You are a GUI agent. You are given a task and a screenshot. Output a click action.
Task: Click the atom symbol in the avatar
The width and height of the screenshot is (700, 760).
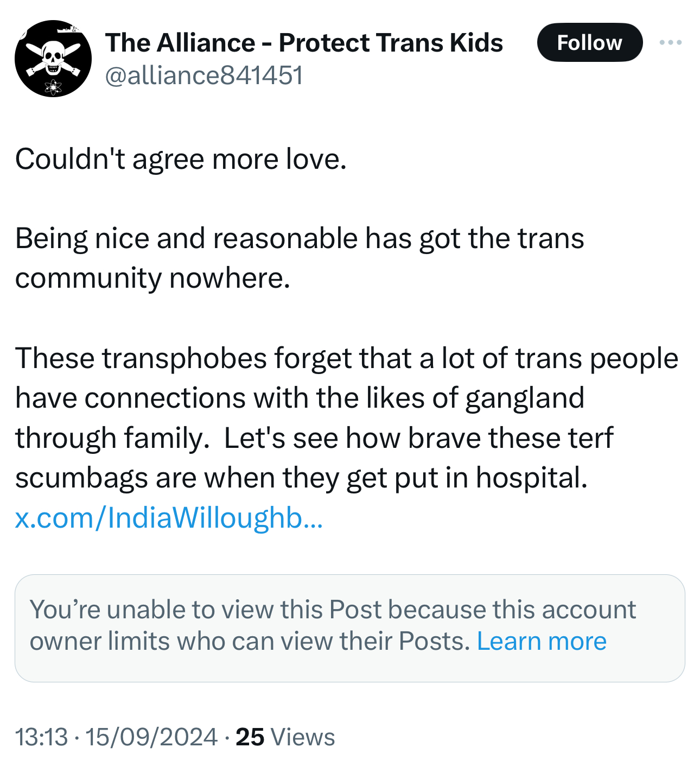pos(53,87)
